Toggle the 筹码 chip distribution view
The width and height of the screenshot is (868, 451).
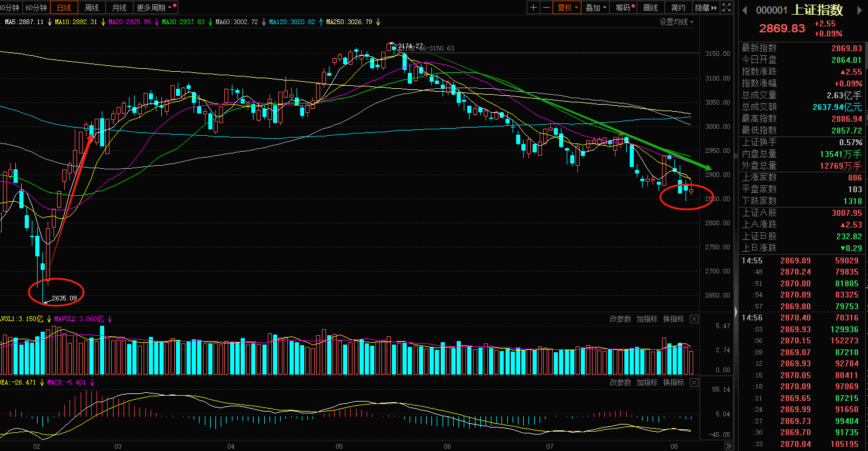point(624,8)
